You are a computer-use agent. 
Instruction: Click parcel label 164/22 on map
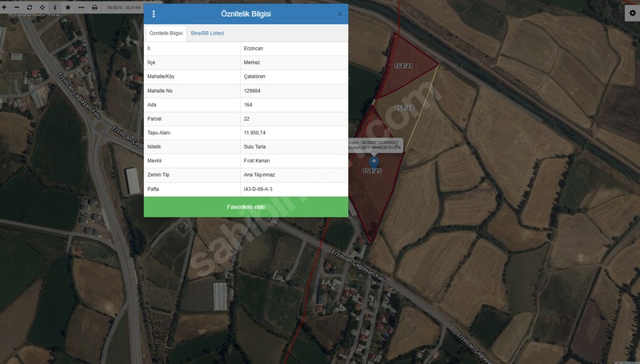point(404,107)
